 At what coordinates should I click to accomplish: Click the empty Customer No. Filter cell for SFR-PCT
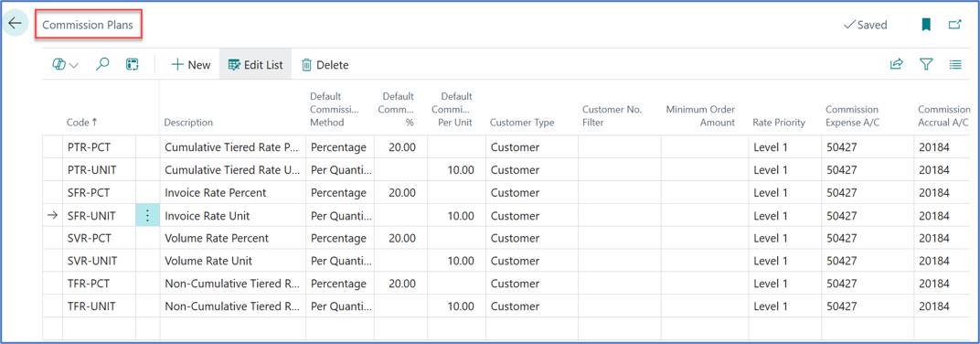click(620, 193)
